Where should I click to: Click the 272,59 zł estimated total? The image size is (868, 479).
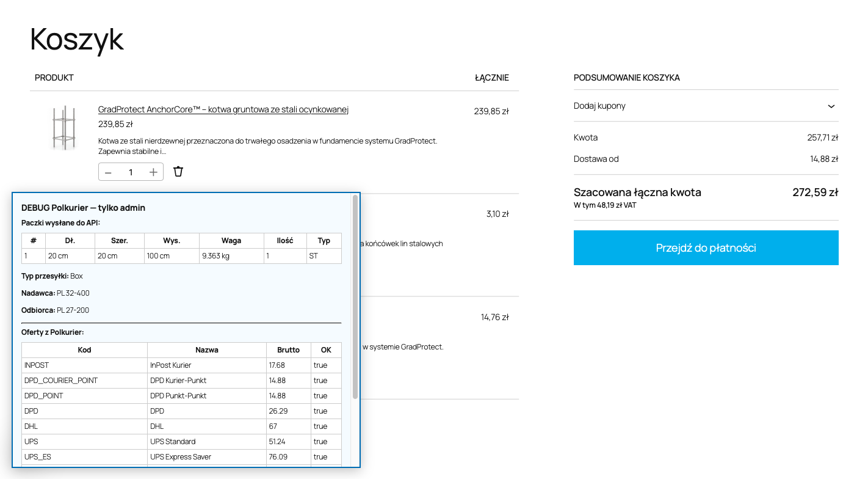pos(816,192)
